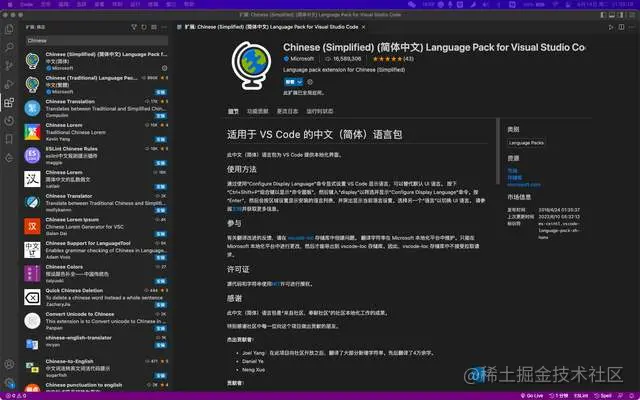Click the errors and warnings status indicator
The image size is (640, 400).
tap(22, 393)
